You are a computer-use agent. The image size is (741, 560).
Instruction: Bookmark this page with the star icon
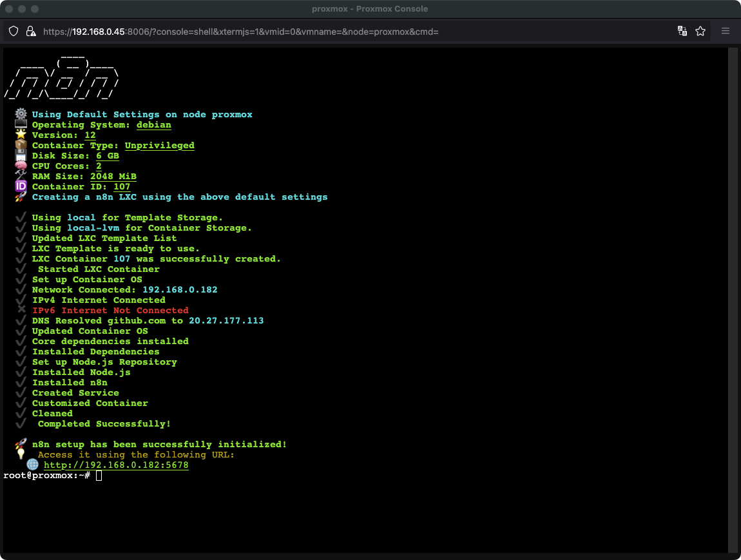(x=700, y=31)
